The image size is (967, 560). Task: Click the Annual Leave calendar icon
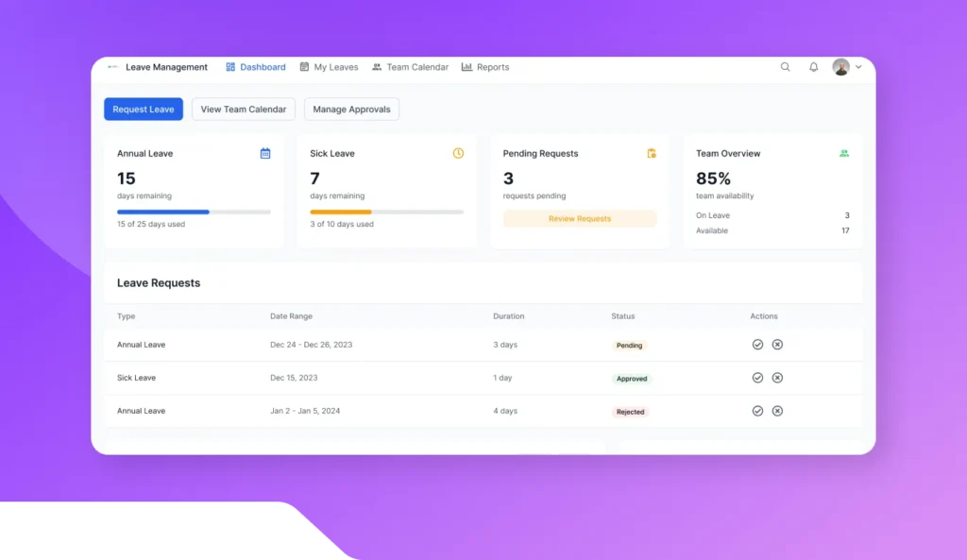click(x=265, y=153)
